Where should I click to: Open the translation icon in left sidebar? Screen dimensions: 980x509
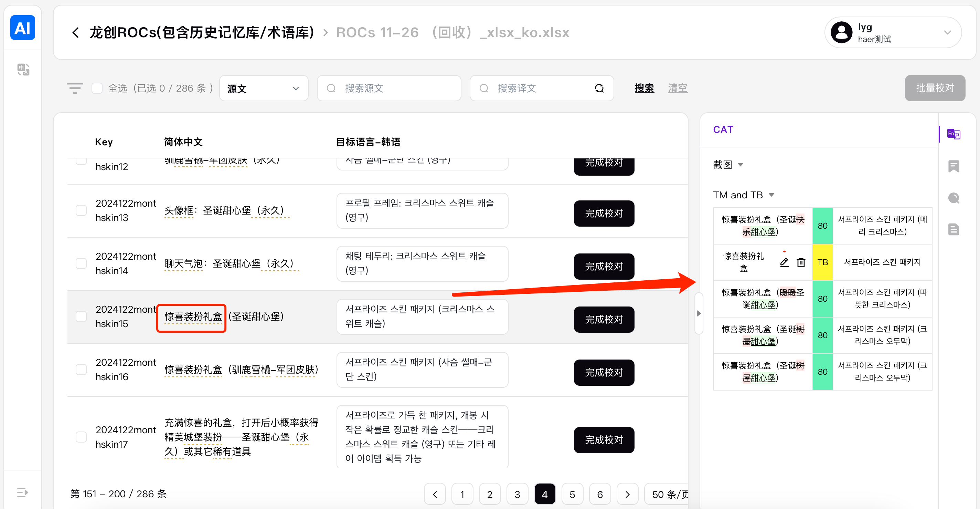(23, 69)
